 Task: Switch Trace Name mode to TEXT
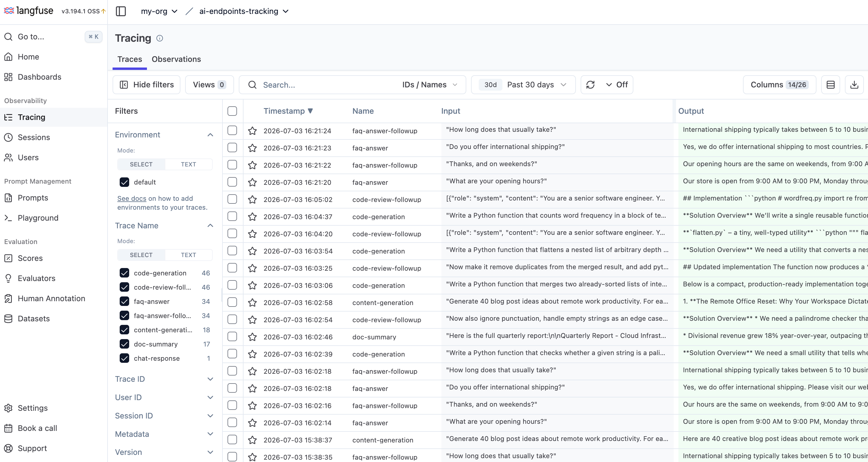tap(188, 255)
